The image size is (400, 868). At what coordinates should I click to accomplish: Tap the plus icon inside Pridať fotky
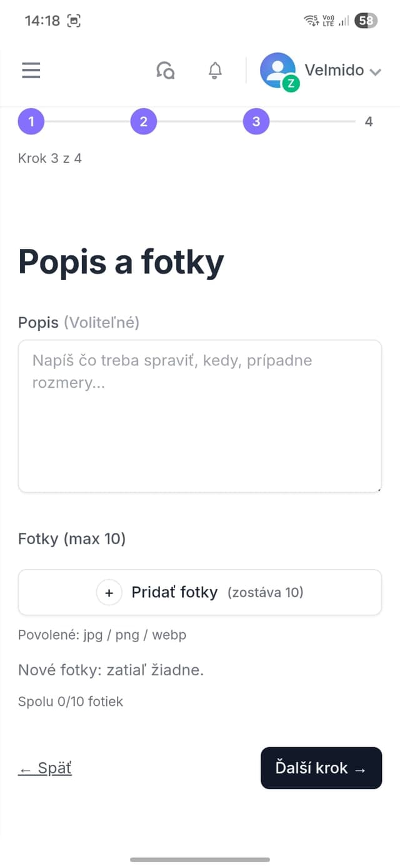(109, 592)
